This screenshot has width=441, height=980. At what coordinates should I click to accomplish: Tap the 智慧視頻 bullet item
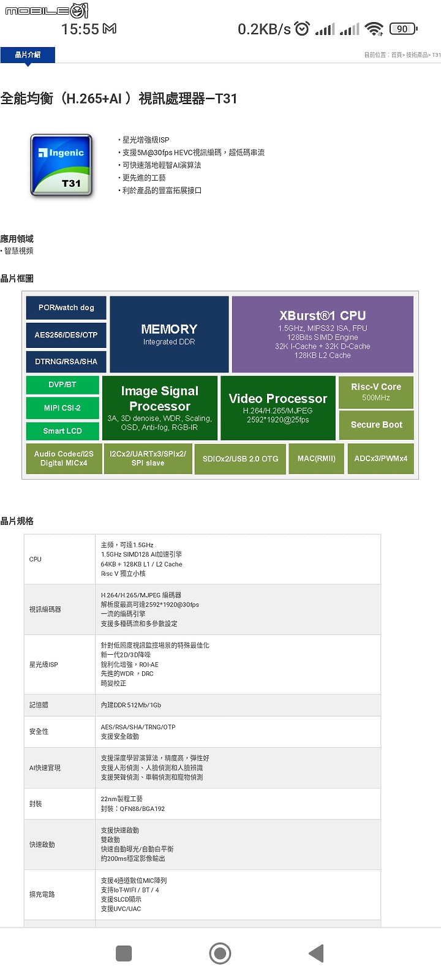pyautogui.click(x=18, y=251)
